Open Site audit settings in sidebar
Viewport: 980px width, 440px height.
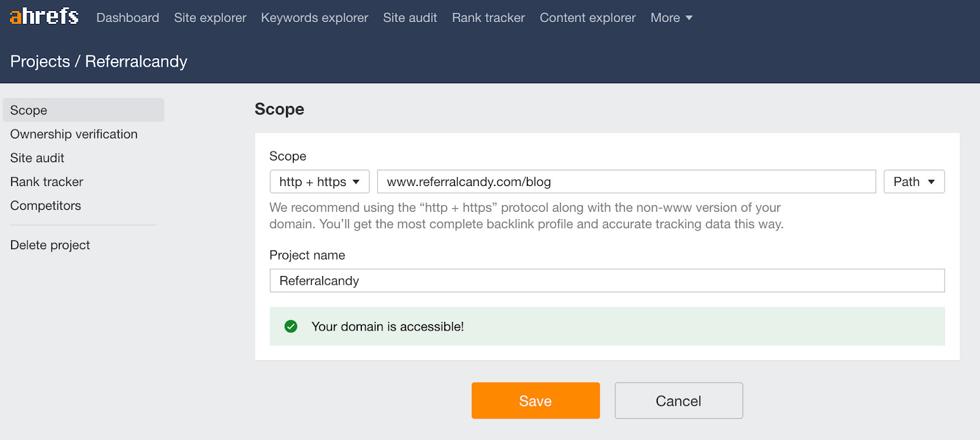click(37, 158)
